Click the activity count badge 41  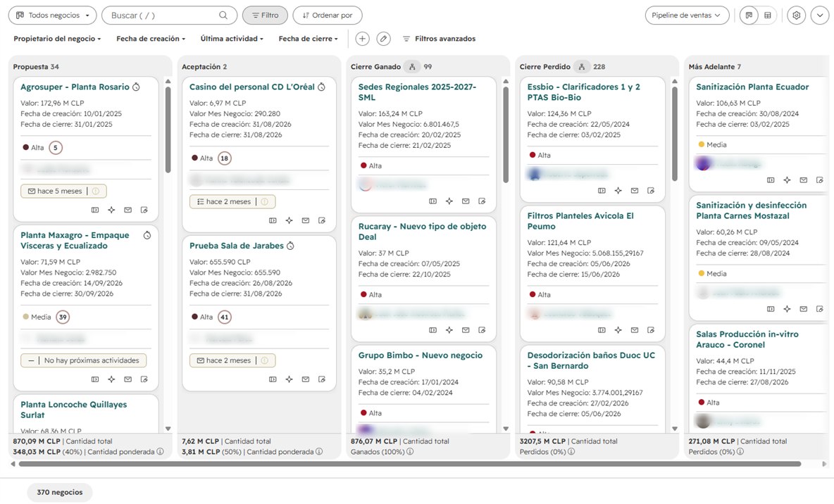pos(225,317)
